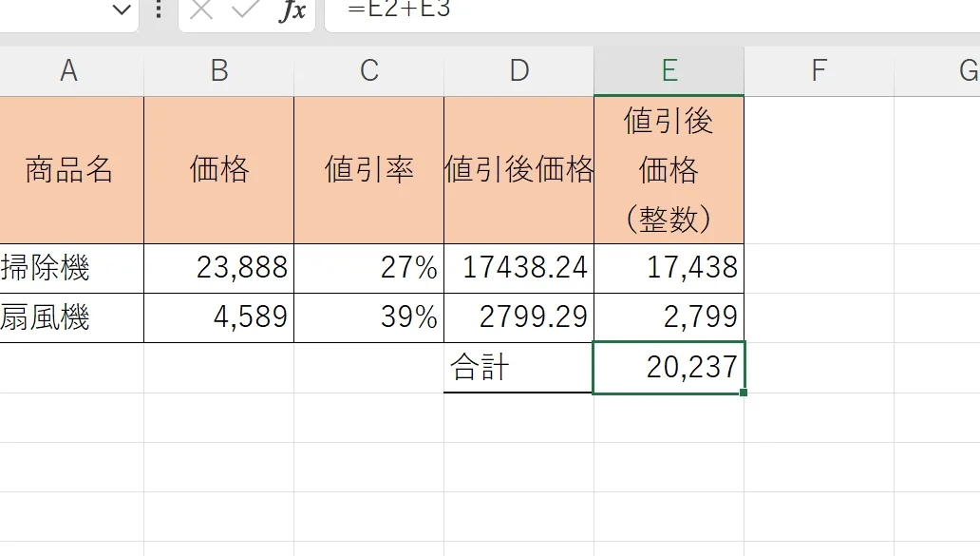Screen dimensions: 980x556
Task: Select the highlighted column E header
Action: (669, 71)
